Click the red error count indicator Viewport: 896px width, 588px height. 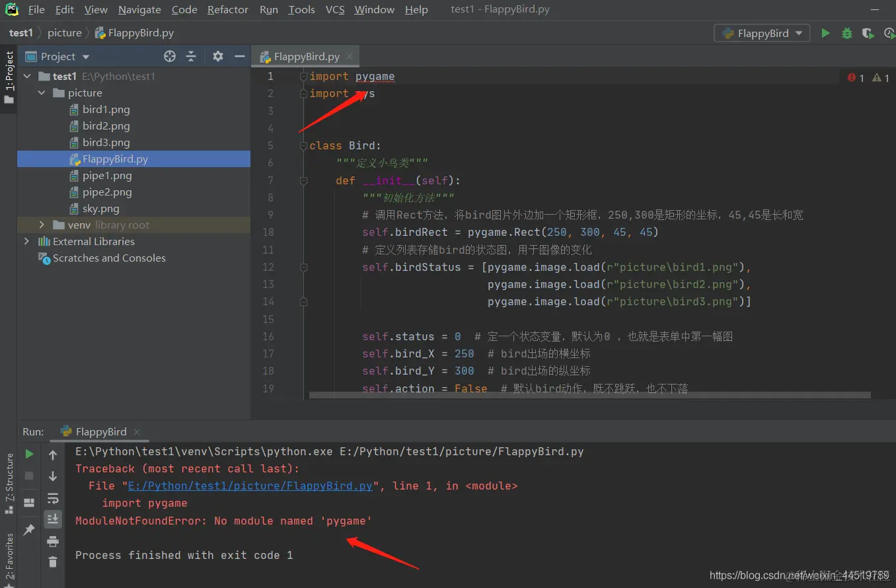coord(856,78)
